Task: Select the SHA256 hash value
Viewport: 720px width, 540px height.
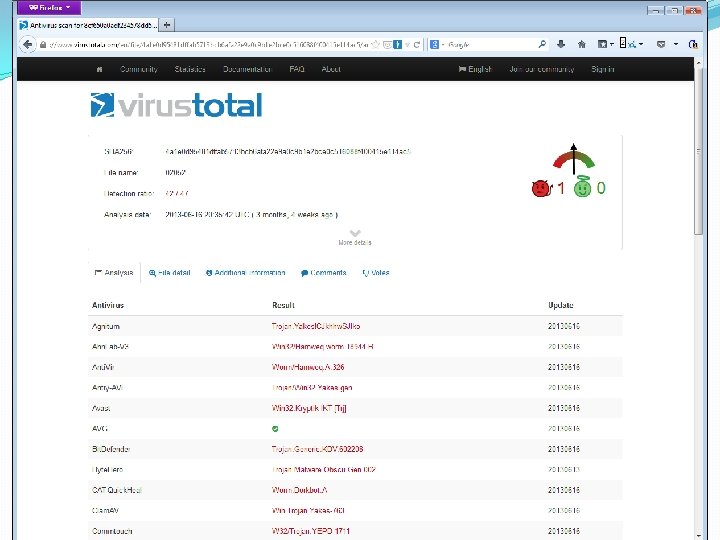Action: (x=287, y=152)
